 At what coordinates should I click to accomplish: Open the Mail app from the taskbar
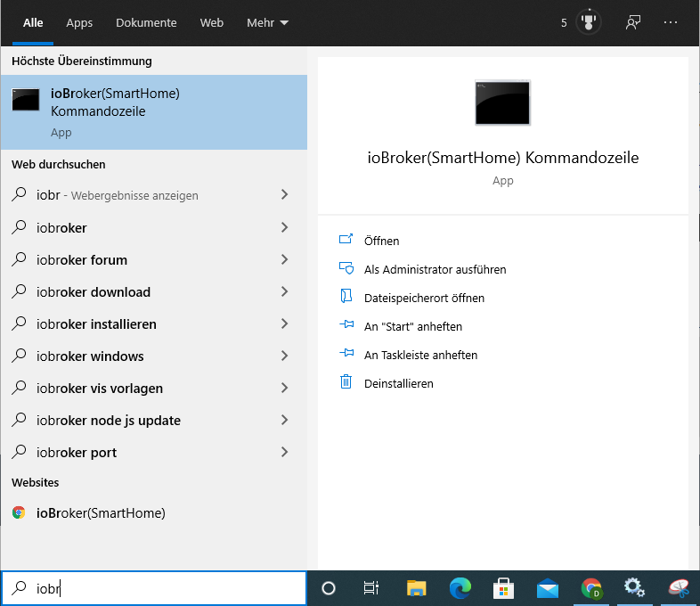point(547,587)
